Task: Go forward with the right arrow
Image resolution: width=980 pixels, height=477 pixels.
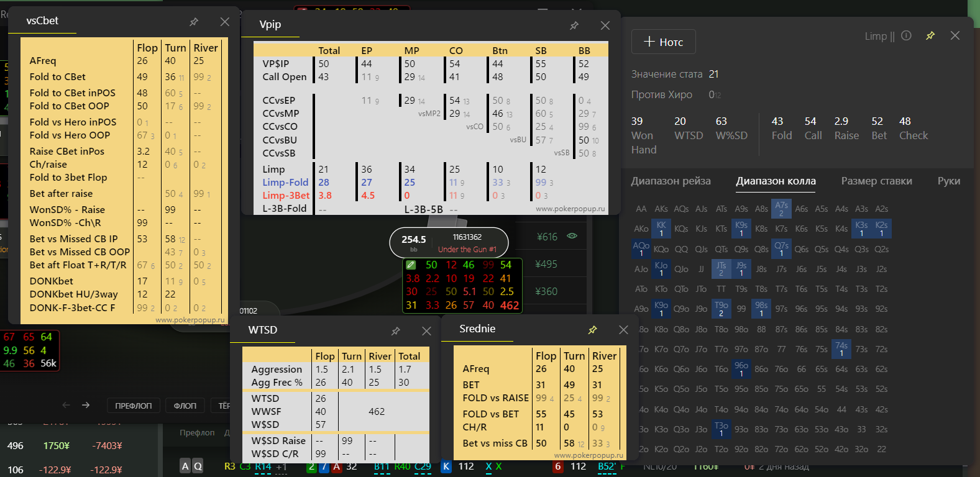Action: click(x=86, y=405)
